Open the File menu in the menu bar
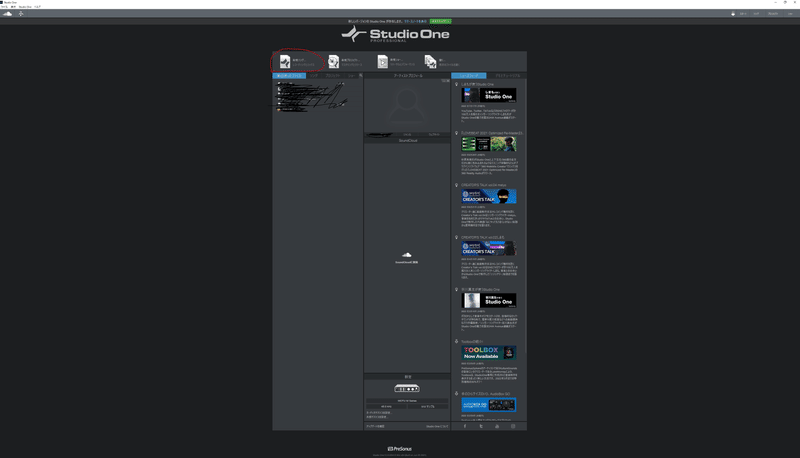Viewport: 800px width, 458px height. (4, 7)
